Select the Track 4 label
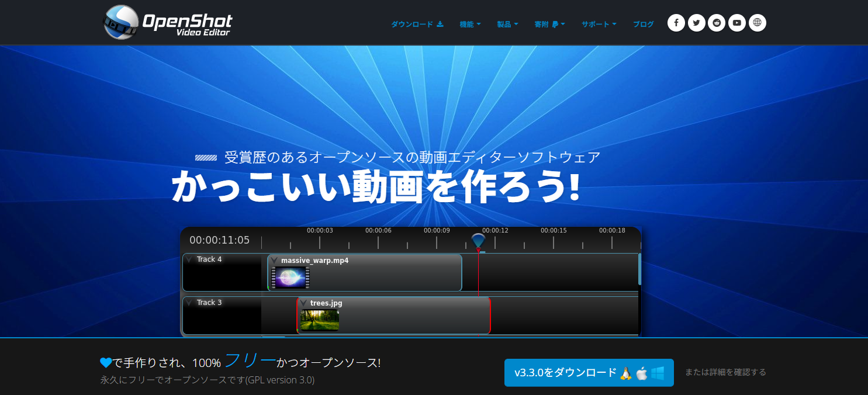This screenshot has height=395, width=868. click(x=209, y=259)
